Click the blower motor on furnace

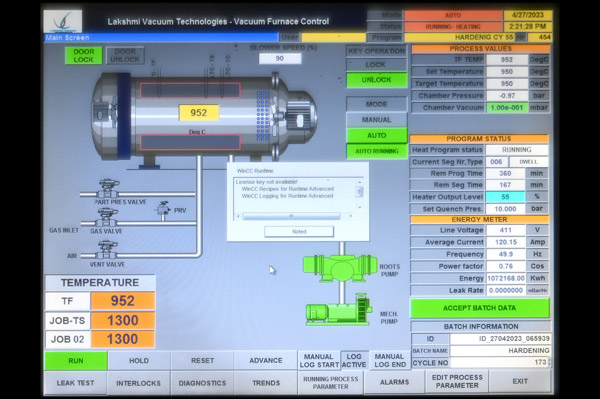300,118
